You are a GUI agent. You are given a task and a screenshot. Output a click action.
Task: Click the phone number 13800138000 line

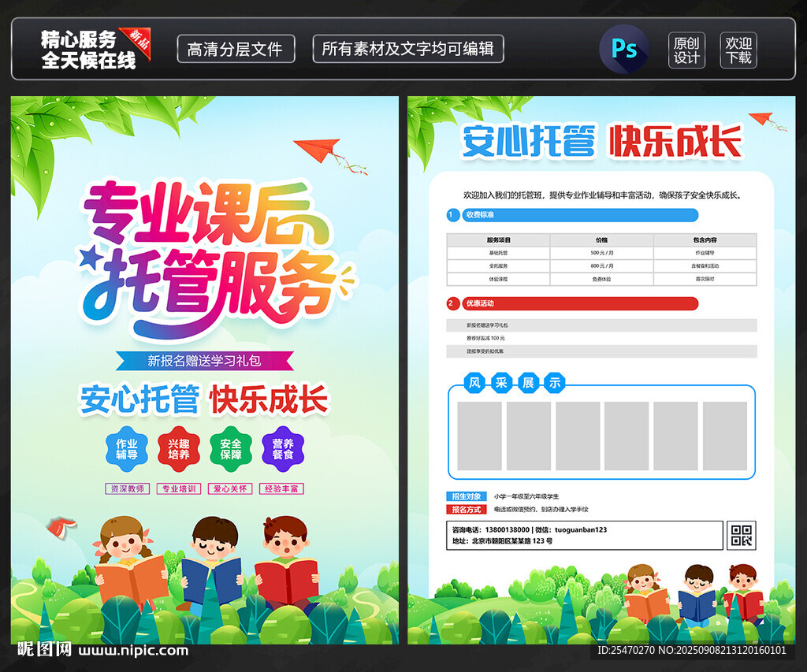coord(530,529)
